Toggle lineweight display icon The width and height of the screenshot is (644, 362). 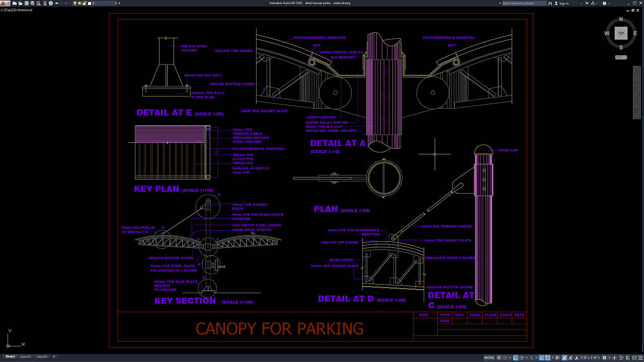557,357
